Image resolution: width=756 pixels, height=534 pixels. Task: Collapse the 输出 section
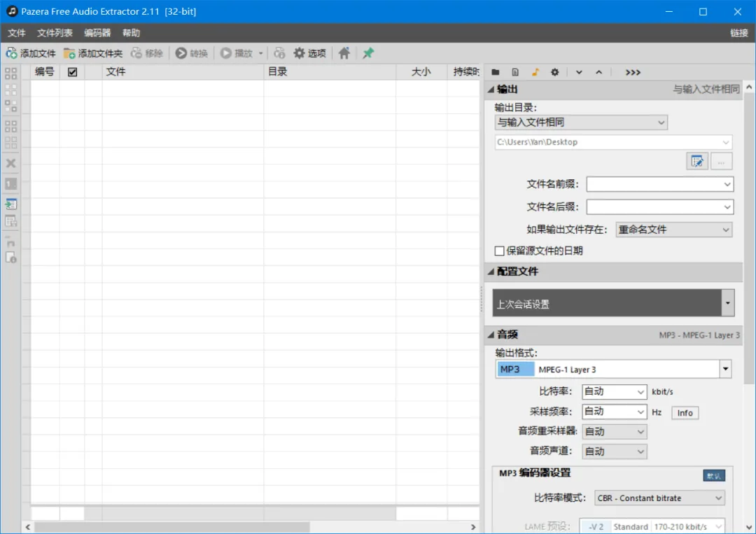(491, 89)
